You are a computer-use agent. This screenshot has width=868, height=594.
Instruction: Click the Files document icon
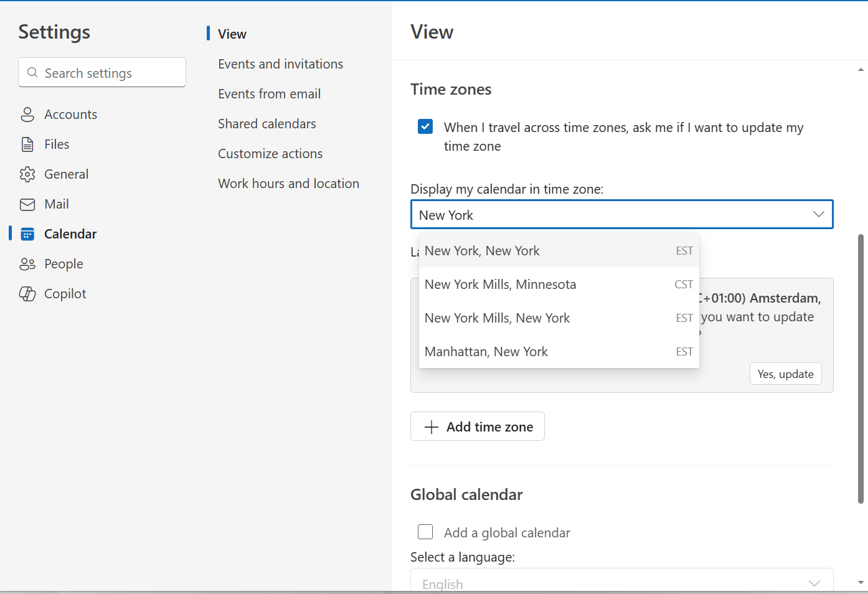pyautogui.click(x=27, y=144)
